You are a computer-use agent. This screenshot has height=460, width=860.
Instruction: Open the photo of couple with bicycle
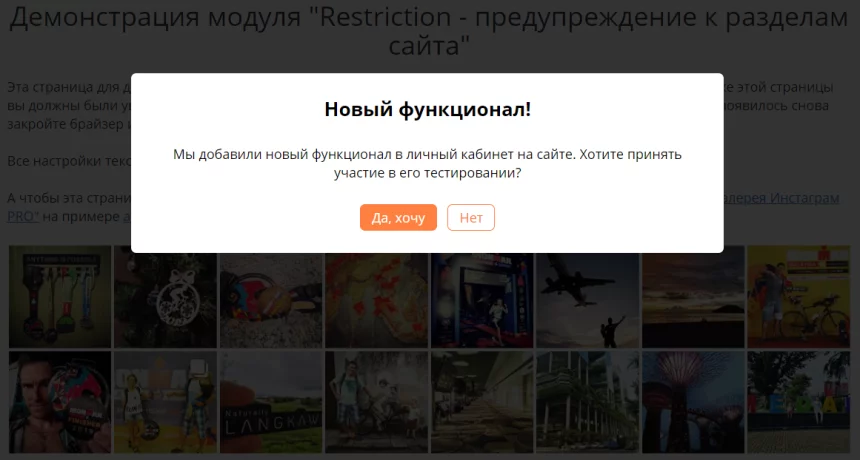coord(797,296)
